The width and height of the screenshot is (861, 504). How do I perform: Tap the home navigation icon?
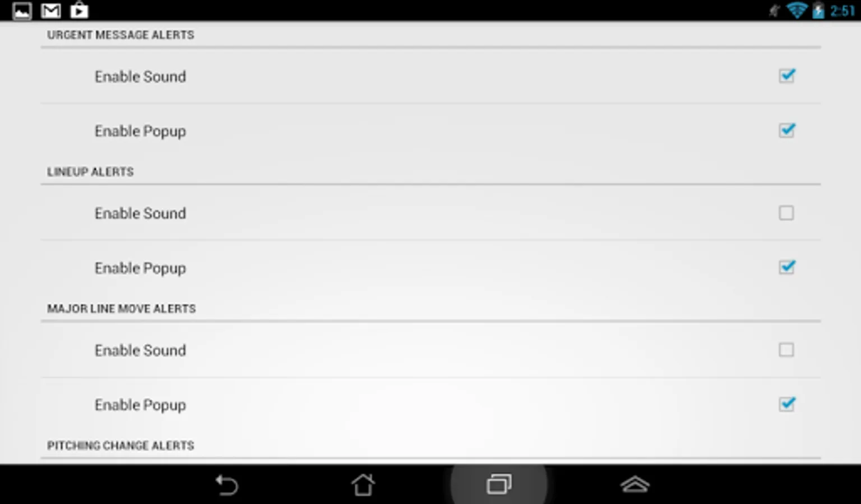[x=363, y=484]
